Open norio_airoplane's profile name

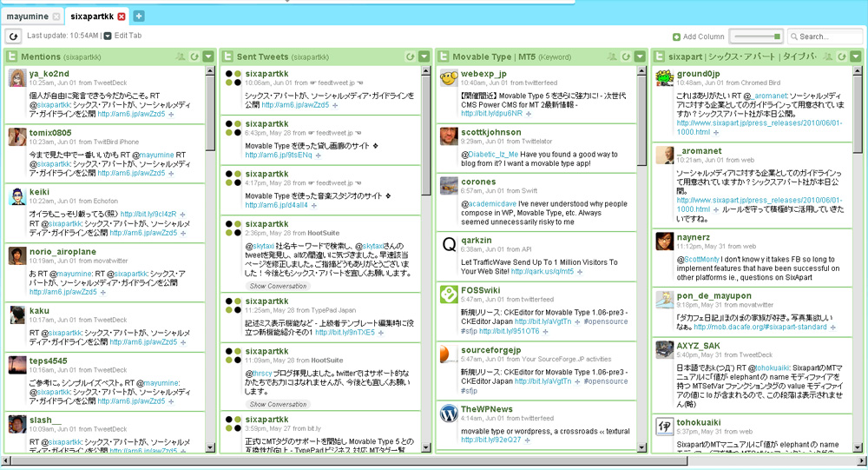[x=62, y=252]
